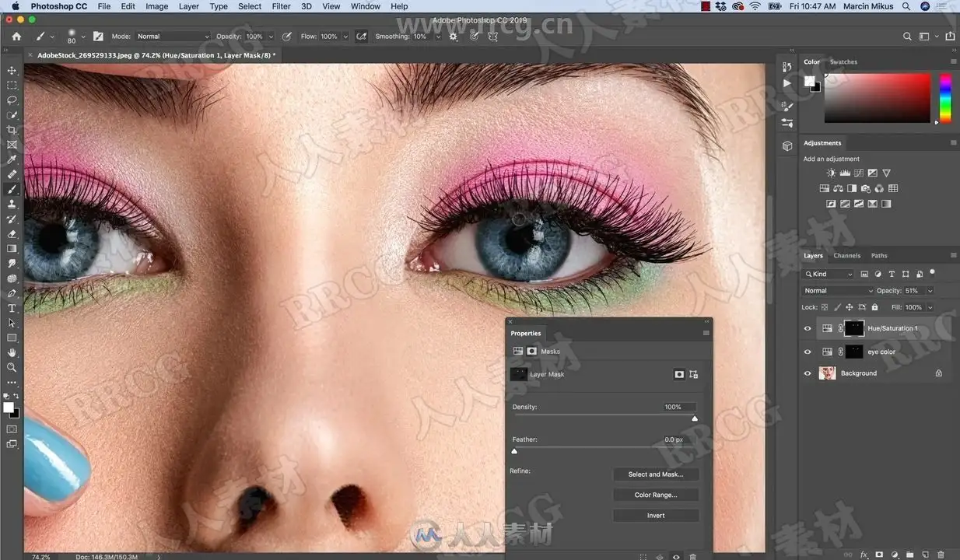Switch to the Paths tab
The image size is (960, 560).
(879, 255)
